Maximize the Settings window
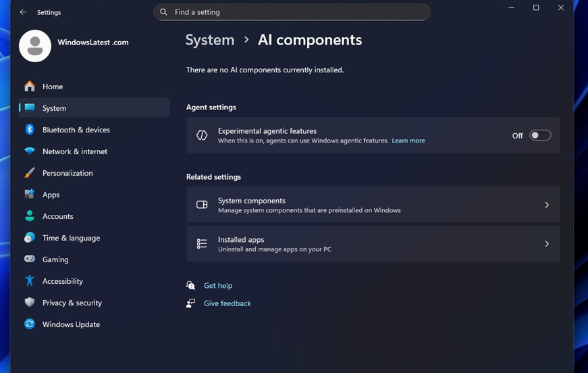 pos(536,7)
